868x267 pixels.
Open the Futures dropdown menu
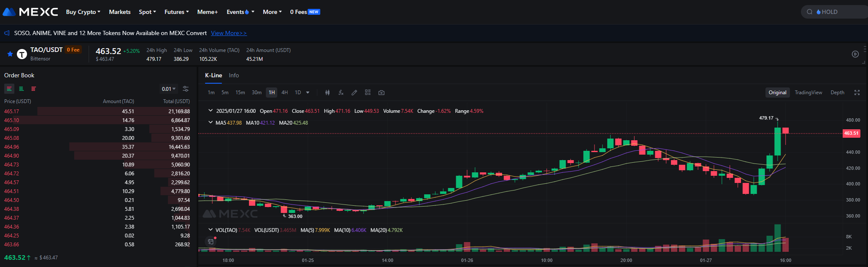point(177,12)
